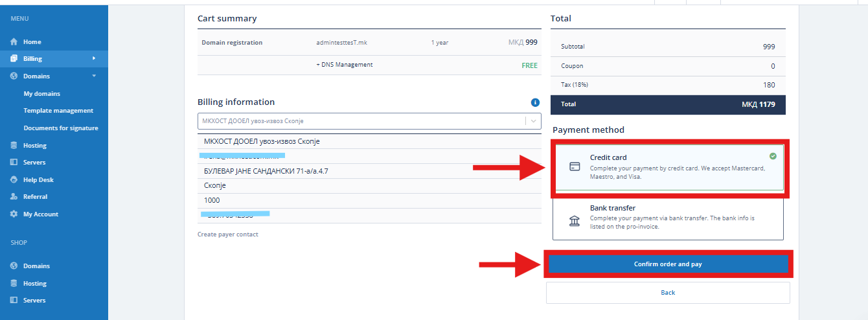Open the billing contact dropdown
This screenshot has height=320, width=868.
(533, 121)
